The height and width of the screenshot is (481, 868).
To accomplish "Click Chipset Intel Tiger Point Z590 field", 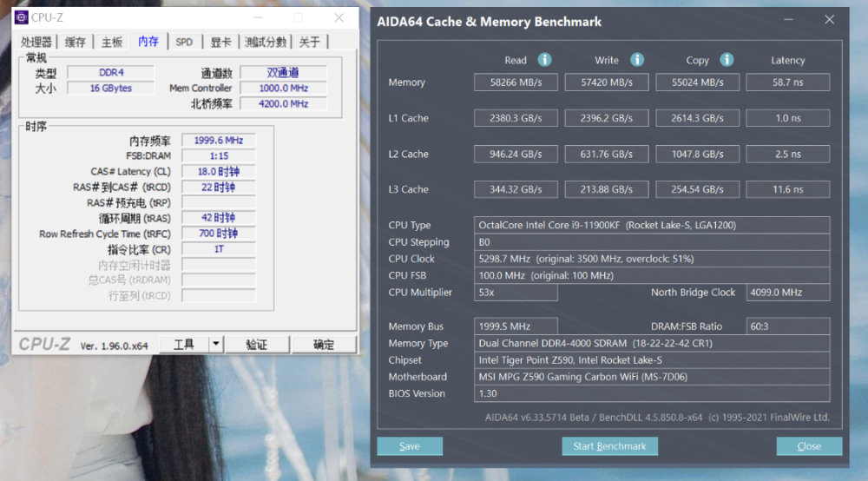I will point(652,359).
